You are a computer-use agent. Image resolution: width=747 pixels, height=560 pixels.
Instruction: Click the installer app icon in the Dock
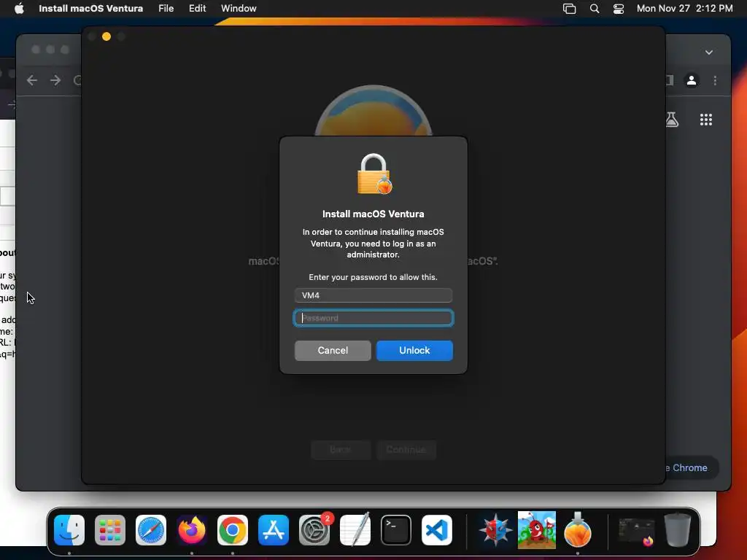[x=578, y=529]
